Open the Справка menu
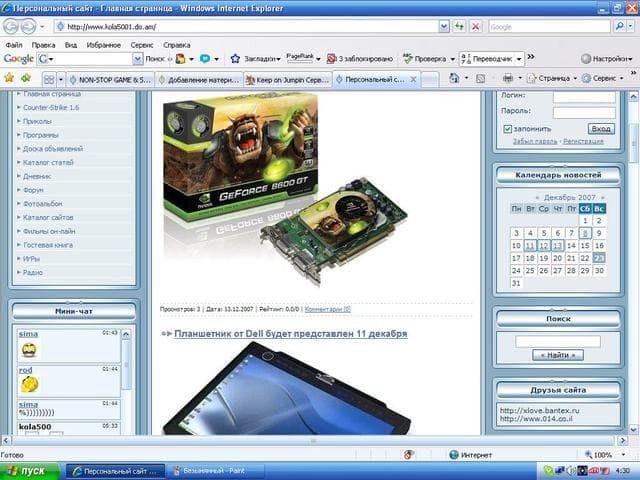 (176, 45)
